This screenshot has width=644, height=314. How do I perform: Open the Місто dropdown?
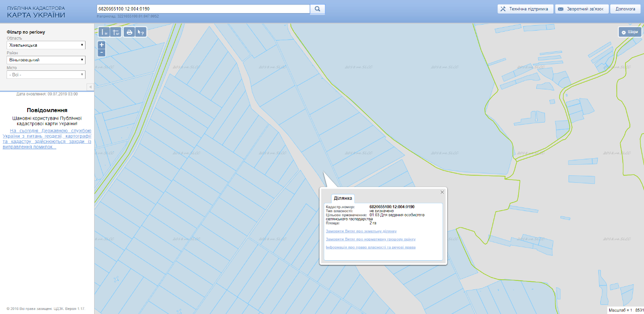(46, 74)
